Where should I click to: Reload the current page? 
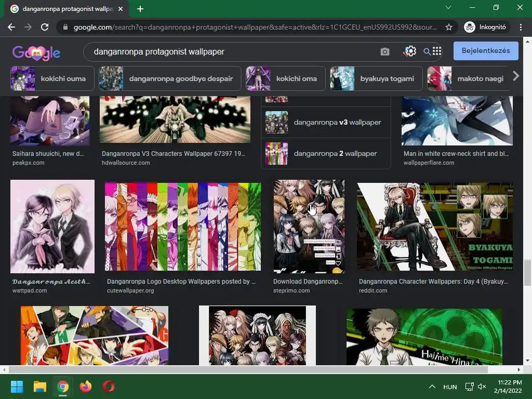pyautogui.click(x=45, y=27)
